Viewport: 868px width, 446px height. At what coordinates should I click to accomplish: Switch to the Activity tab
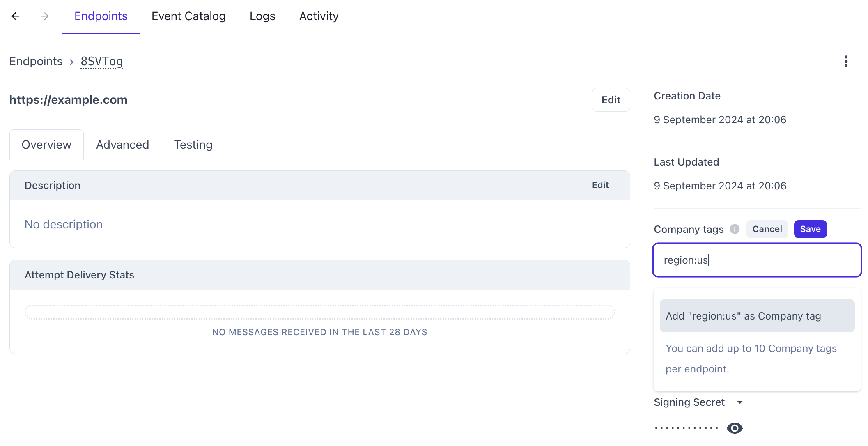tap(319, 16)
